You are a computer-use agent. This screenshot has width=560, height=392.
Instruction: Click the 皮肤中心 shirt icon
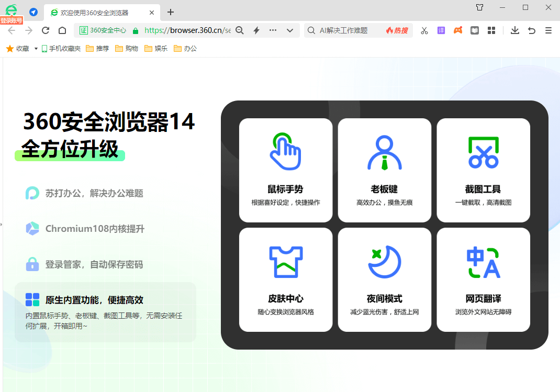point(286,262)
